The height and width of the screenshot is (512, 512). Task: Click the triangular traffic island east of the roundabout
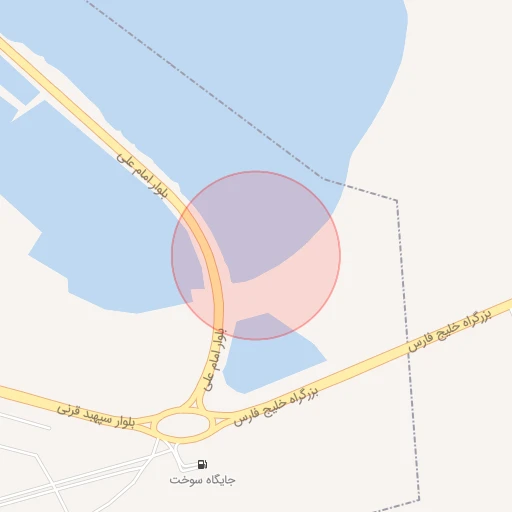[x=220, y=422]
